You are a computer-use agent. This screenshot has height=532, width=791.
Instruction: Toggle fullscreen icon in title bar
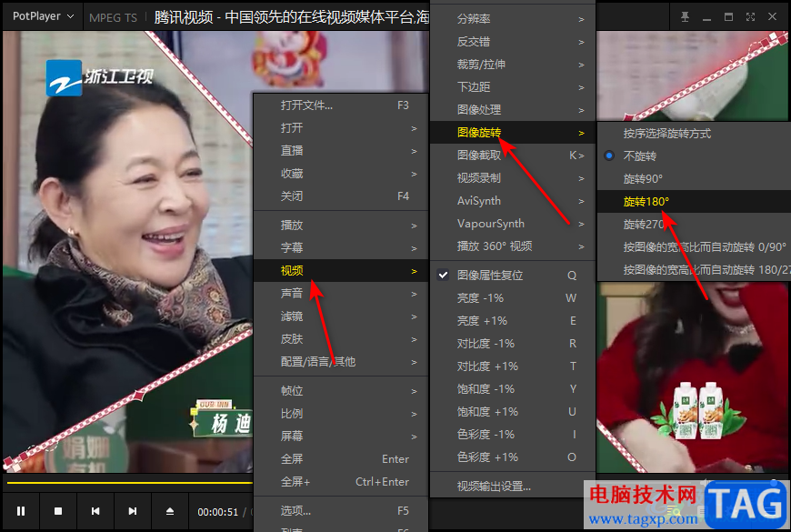(750, 16)
